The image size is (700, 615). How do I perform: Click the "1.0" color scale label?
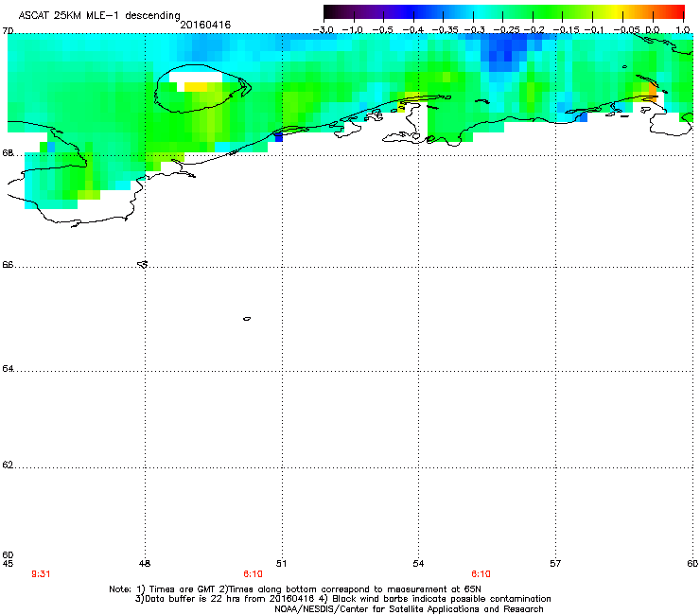click(x=683, y=30)
